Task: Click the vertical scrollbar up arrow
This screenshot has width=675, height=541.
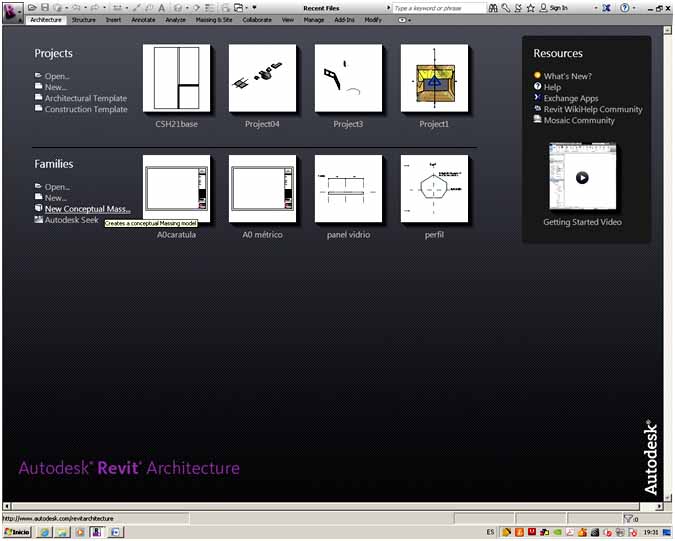Action: tap(668, 30)
